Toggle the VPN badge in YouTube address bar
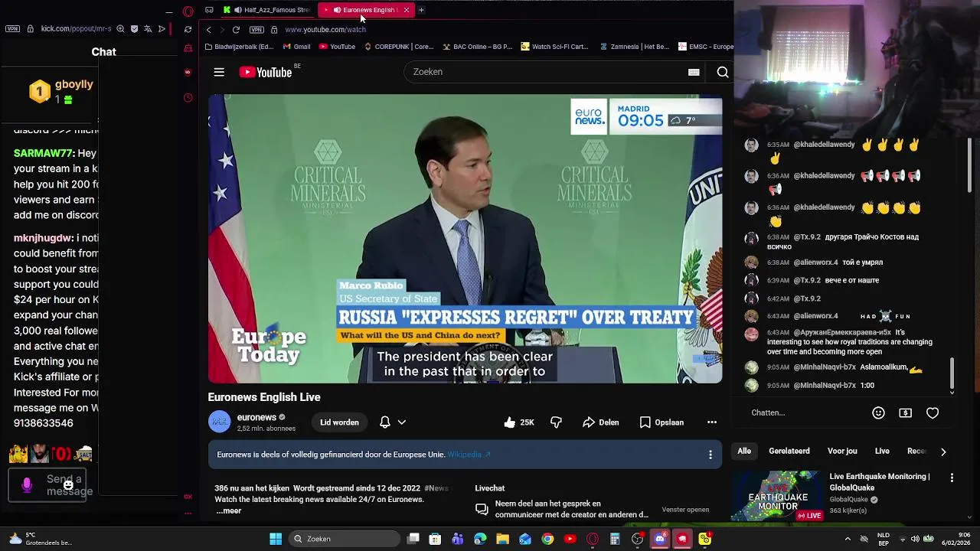Screen dimensions: 980x551 (256, 30)
